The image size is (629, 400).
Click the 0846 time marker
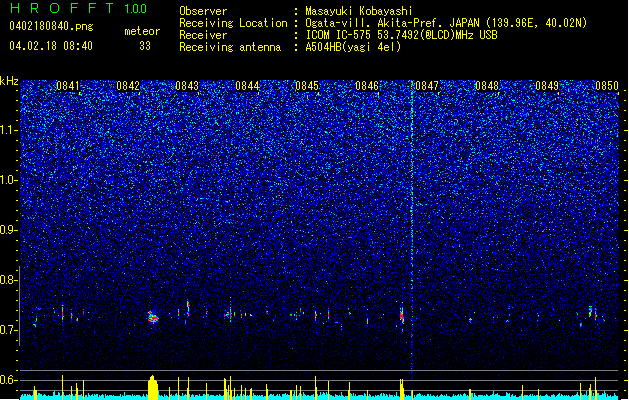click(x=367, y=86)
